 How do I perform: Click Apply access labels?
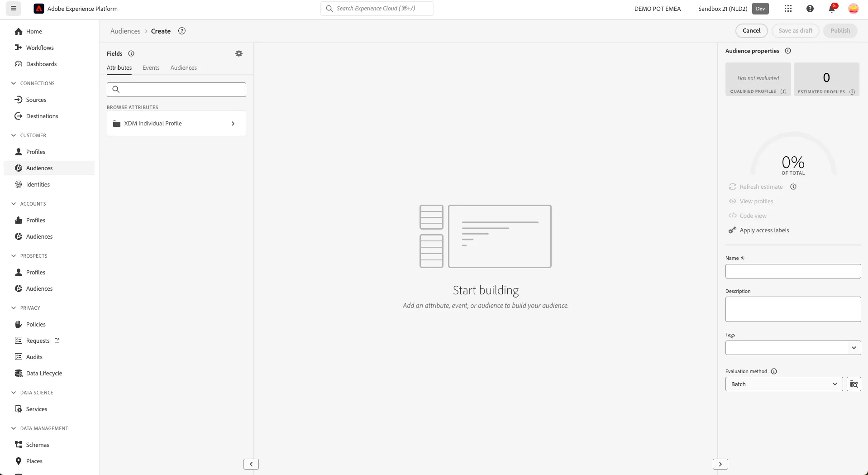[764, 230]
